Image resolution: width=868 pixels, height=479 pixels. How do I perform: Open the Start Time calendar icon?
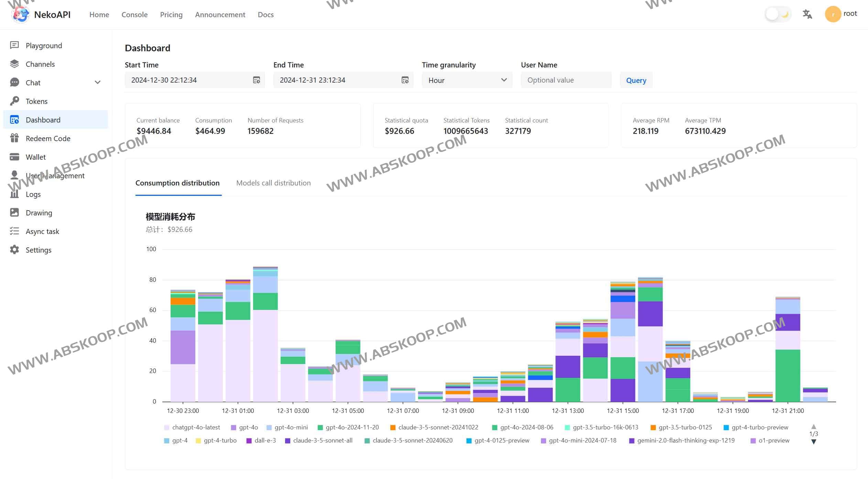click(x=257, y=80)
